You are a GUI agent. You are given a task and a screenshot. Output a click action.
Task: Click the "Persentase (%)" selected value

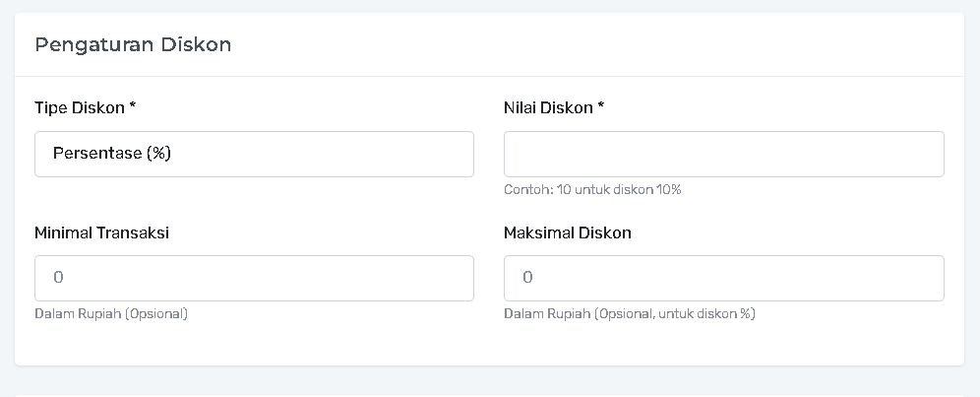click(x=112, y=154)
